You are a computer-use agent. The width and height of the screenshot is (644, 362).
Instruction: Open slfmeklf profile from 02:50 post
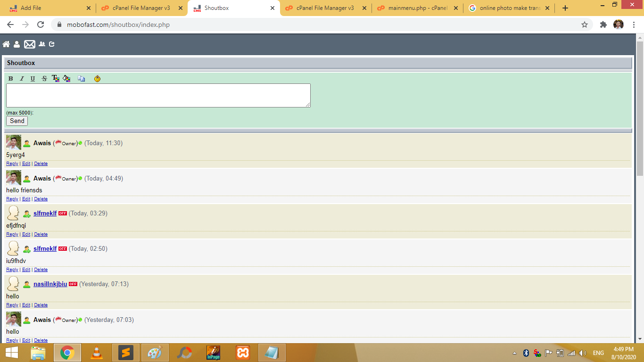(x=45, y=249)
